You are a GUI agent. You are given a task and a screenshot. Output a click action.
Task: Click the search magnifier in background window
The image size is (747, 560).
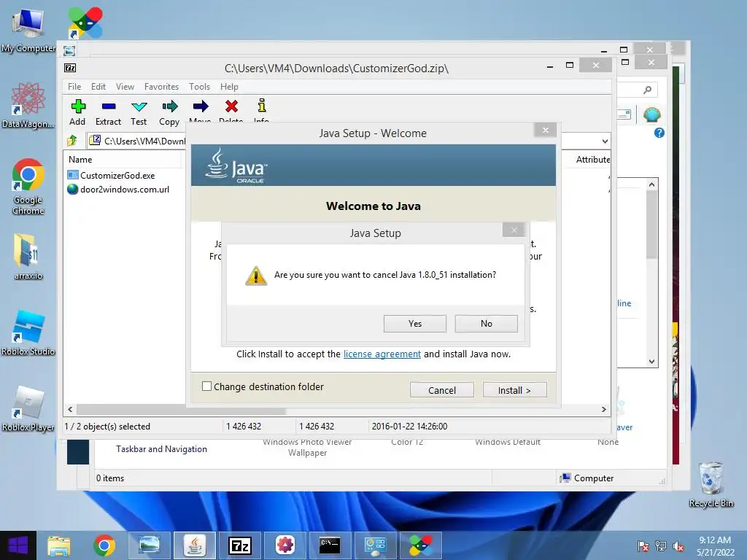[647, 90]
